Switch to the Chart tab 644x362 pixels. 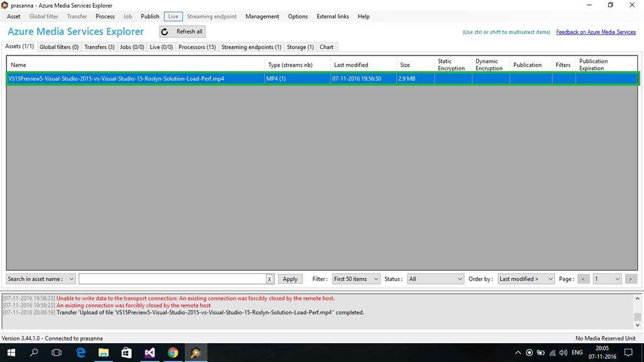pyautogui.click(x=326, y=47)
